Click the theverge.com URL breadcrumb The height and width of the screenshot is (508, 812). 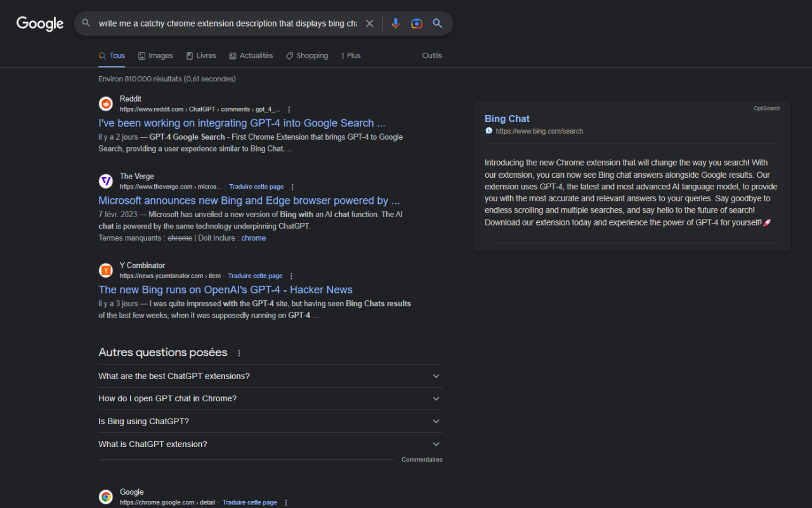pyautogui.click(x=171, y=187)
